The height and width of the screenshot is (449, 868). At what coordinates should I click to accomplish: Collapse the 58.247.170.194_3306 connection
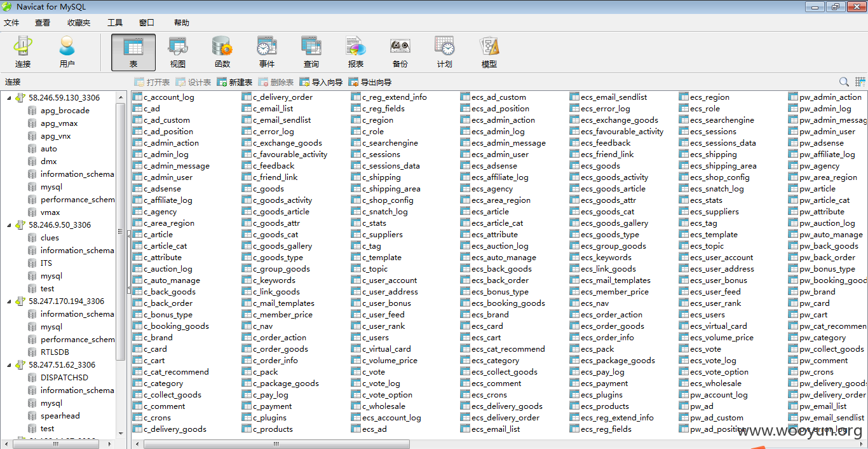(9, 301)
